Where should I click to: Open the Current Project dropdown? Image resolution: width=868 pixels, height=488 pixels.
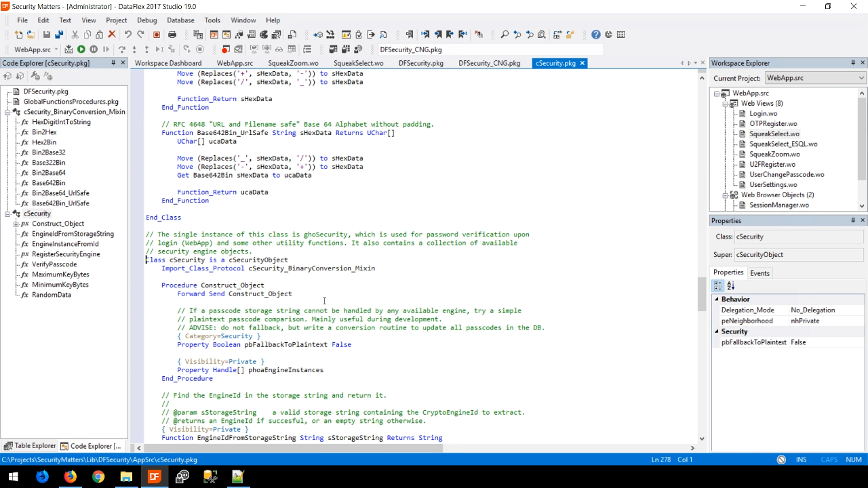pyautogui.click(x=861, y=78)
